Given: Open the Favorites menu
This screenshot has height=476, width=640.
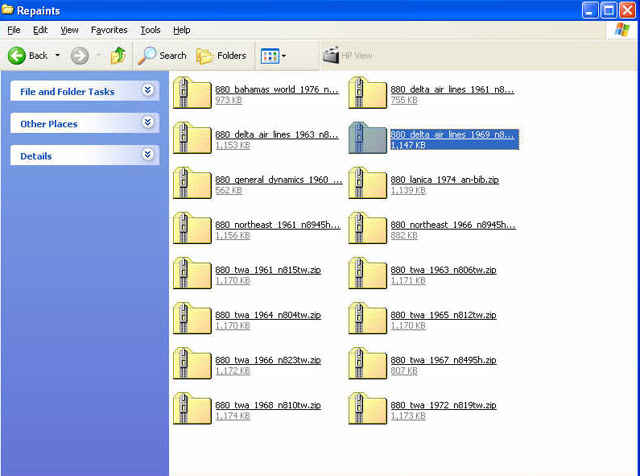Looking at the screenshot, I should coord(109,30).
